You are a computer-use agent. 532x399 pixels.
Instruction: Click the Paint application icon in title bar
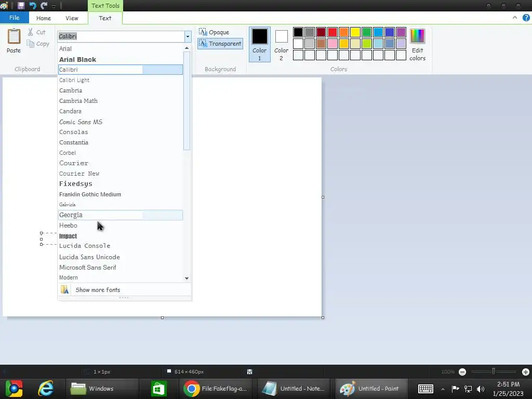point(4,5)
